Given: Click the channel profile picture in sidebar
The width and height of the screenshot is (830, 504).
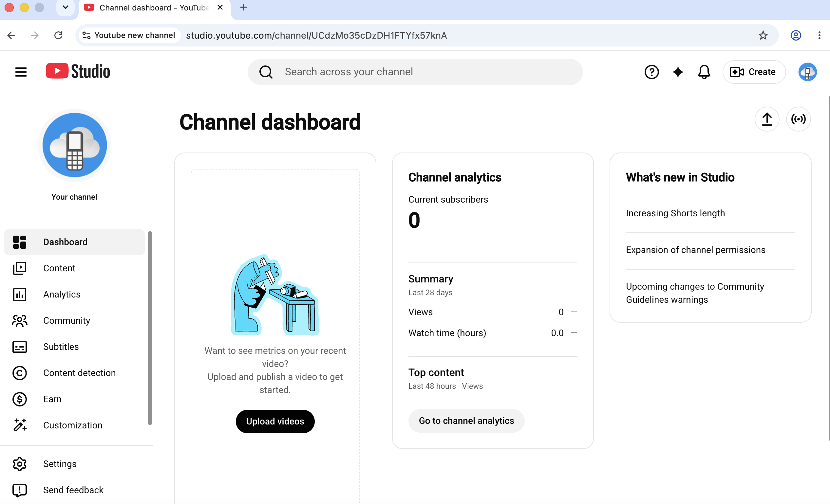Looking at the screenshot, I should [x=75, y=145].
